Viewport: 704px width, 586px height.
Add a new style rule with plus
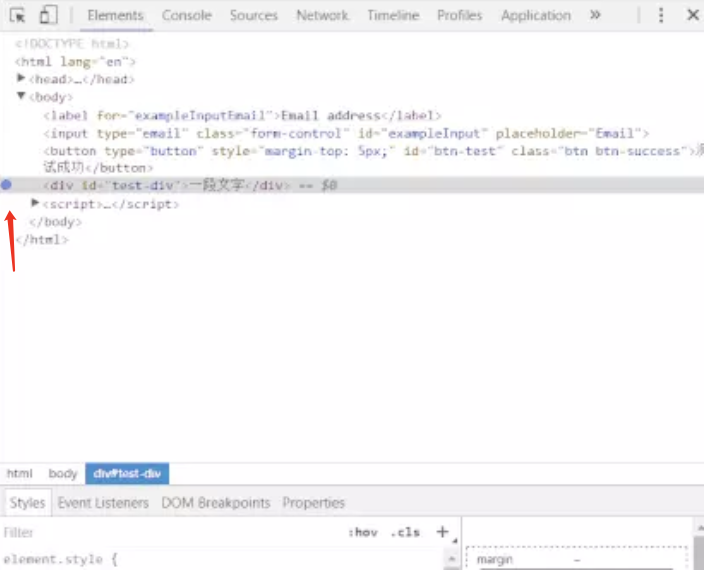[443, 532]
